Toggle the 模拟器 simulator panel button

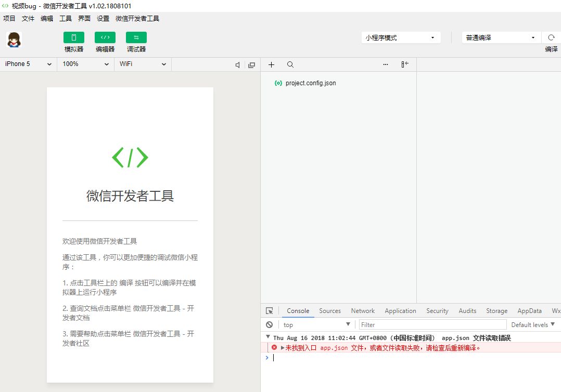point(74,37)
